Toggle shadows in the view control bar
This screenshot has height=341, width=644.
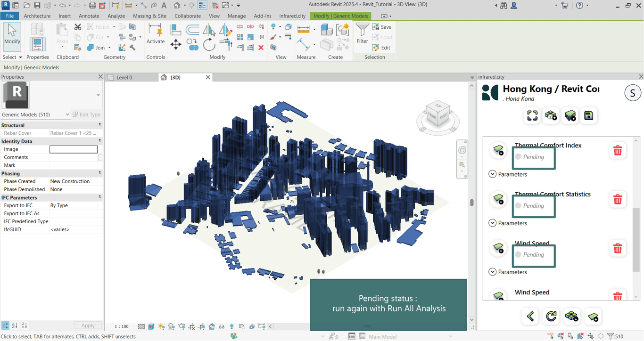point(172,326)
